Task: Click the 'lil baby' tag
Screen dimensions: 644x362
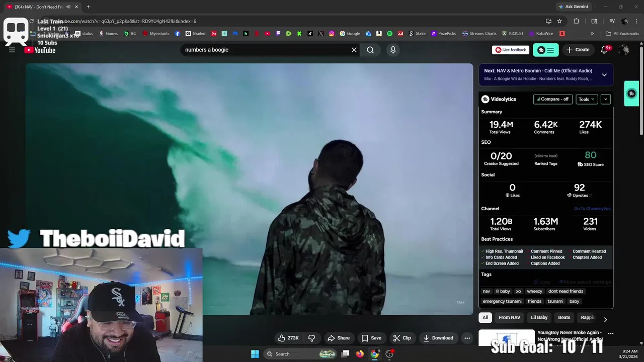Action: tap(503, 291)
